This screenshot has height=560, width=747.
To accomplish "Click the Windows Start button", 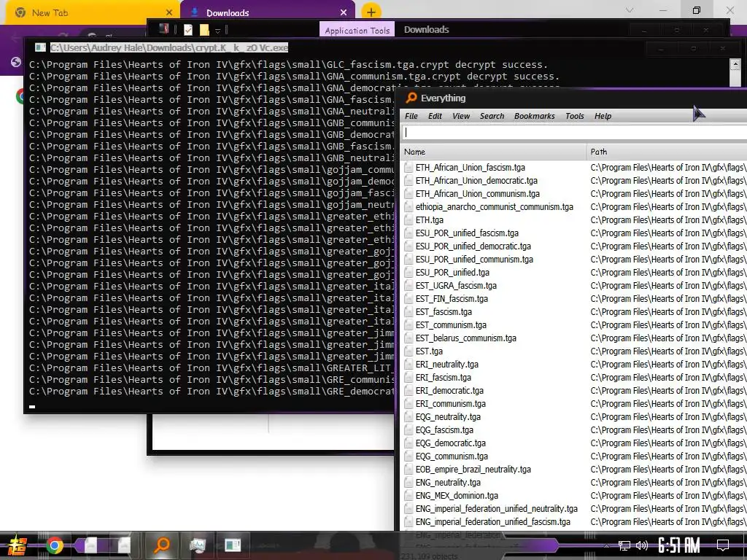I will coord(18,545).
